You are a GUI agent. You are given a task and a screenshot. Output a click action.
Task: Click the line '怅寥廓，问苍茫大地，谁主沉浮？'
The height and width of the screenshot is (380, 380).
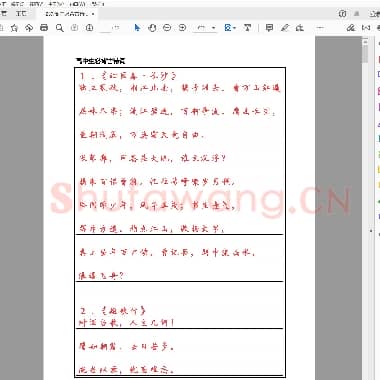(x=152, y=158)
